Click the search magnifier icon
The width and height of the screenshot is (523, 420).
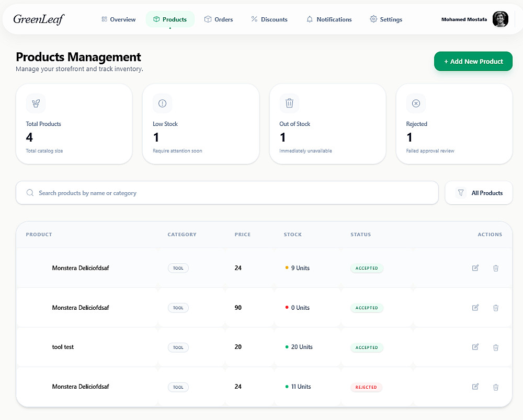(30, 193)
